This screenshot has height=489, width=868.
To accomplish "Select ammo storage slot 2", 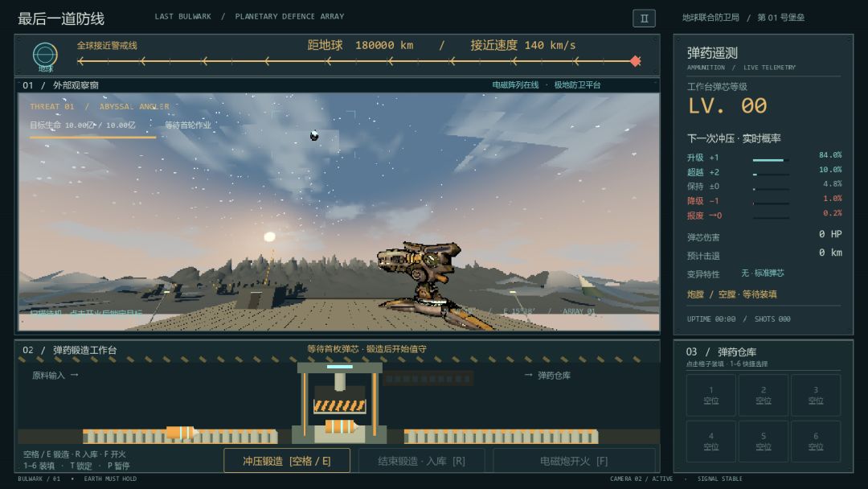I will pyautogui.click(x=764, y=396).
